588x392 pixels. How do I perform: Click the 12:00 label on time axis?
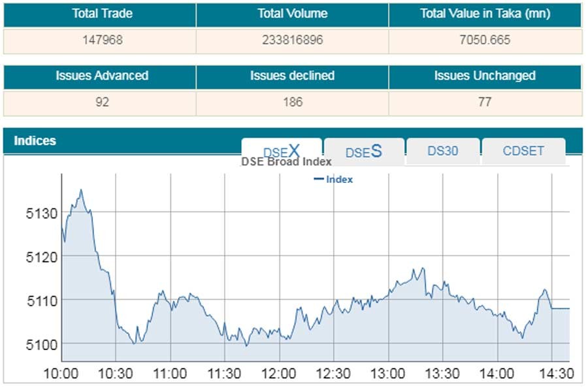(279, 374)
